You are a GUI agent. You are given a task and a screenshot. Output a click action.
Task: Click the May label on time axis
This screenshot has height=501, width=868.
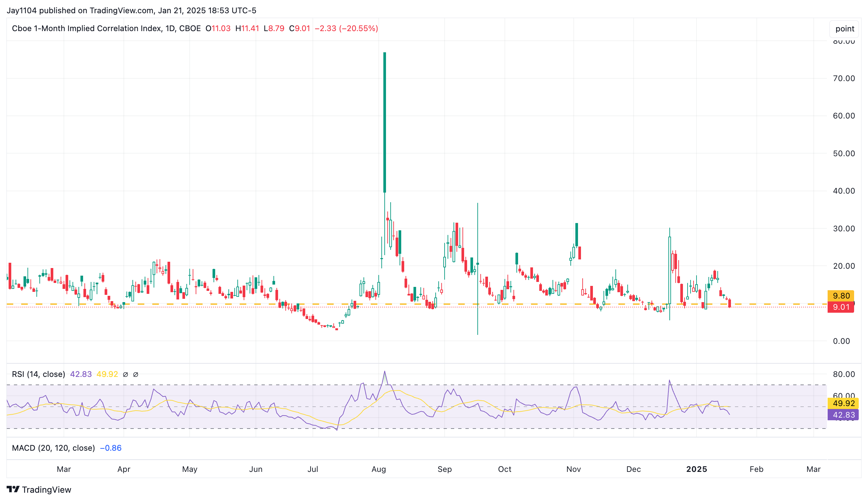[x=190, y=469]
